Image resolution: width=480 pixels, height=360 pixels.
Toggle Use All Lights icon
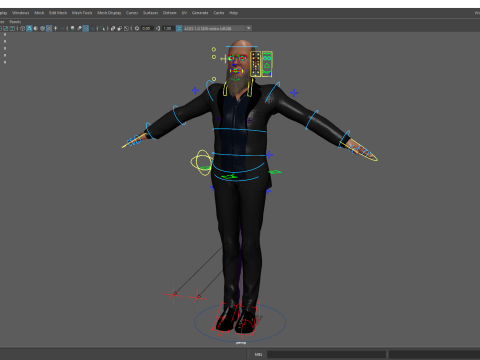point(55,28)
